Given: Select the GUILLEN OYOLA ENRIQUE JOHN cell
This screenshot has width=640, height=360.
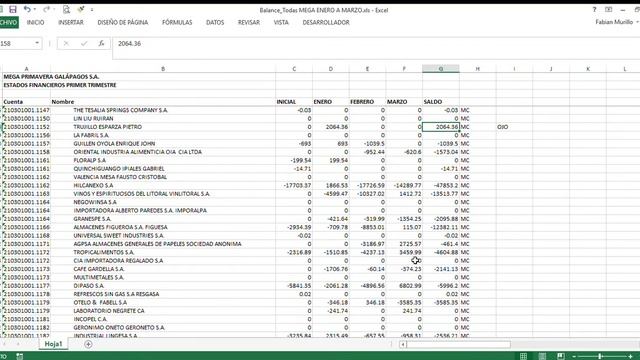Looking at the screenshot, I should [163, 144].
